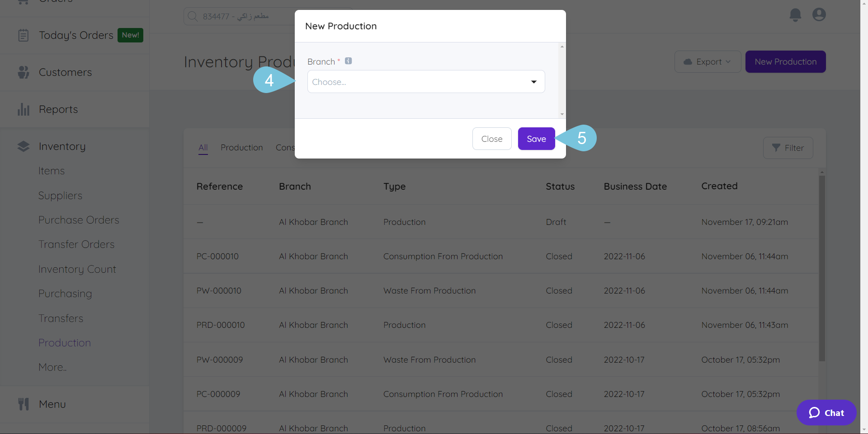
Task: Save the new production record
Action: [x=536, y=139]
